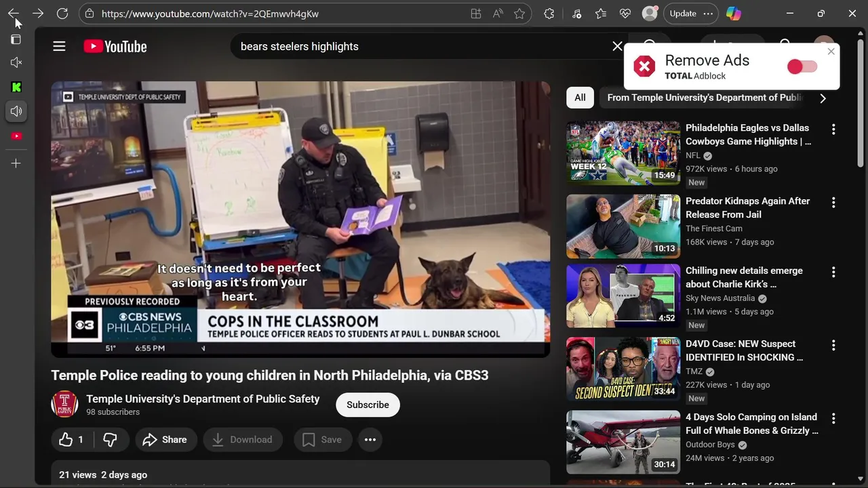
Task: Select the All filter chip
Action: (580, 98)
